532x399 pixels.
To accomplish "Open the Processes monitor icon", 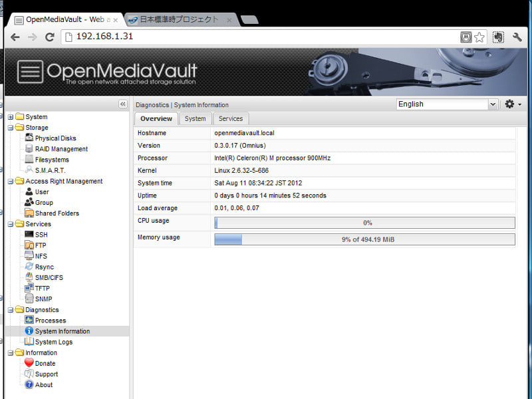I will coord(29,321).
